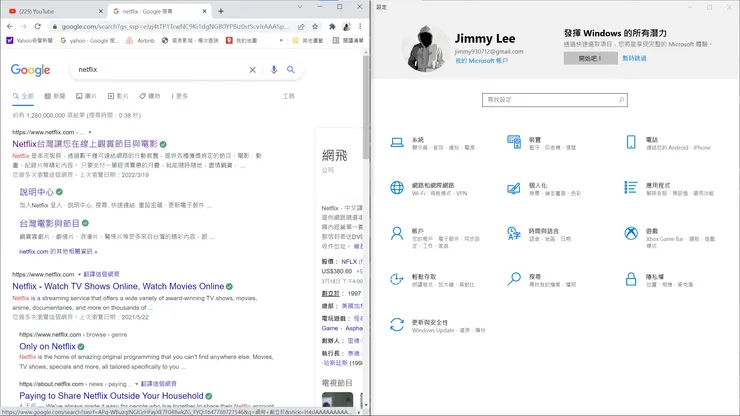740x416 pixels.
Task: Expand options arrow beside www.netflix.com result
Action: coord(90,132)
